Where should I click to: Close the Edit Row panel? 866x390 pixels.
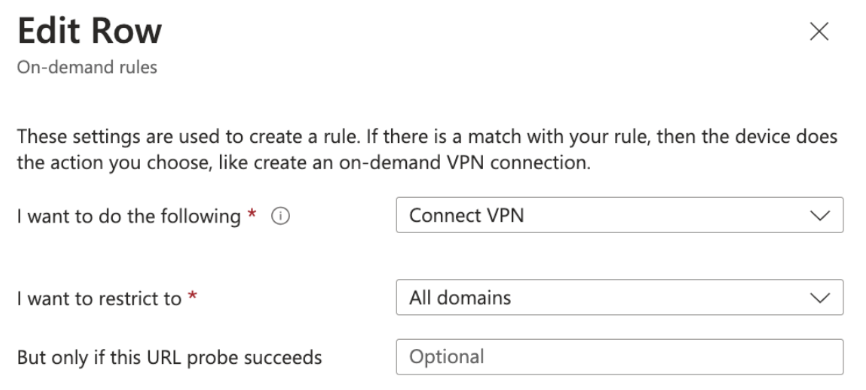coord(819,31)
